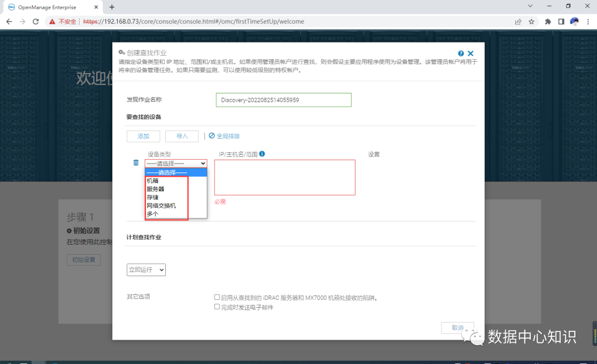Choose the ------请选择------ option in list
The width and height of the screenshot is (597, 364).
(176, 173)
